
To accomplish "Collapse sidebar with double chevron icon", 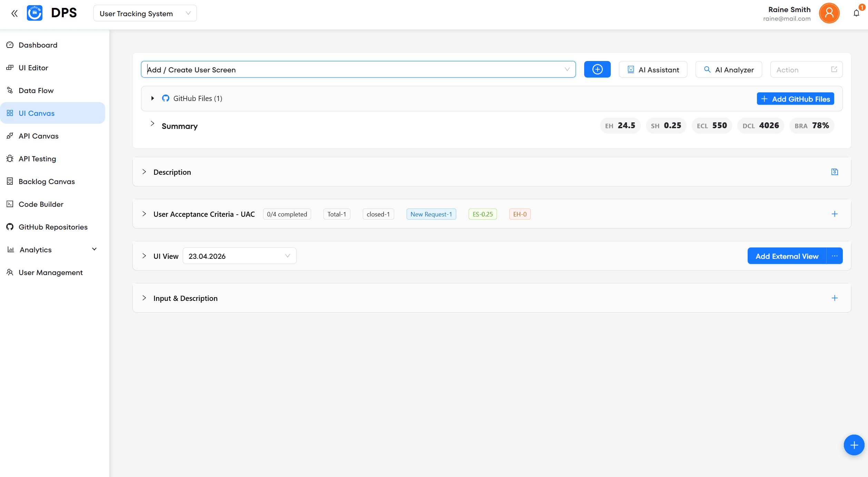I will (14, 13).
